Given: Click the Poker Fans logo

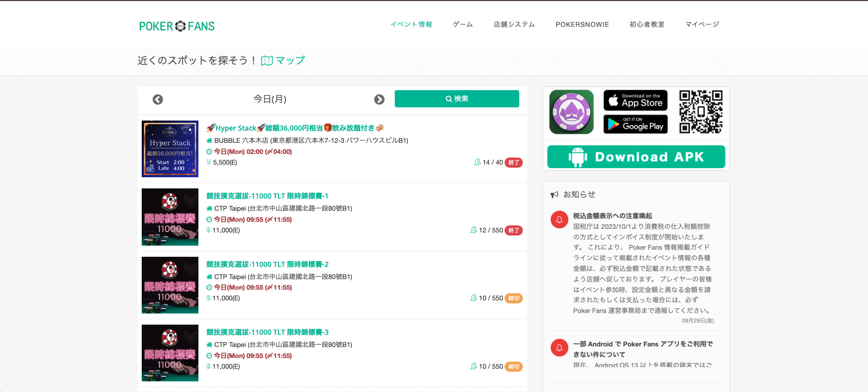Looking at the screenshot, I should click(x=177, y=26).
